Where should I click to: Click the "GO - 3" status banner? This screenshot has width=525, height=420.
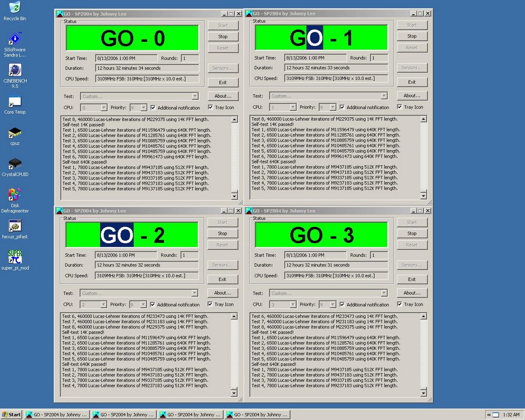[x=321, y=234]
